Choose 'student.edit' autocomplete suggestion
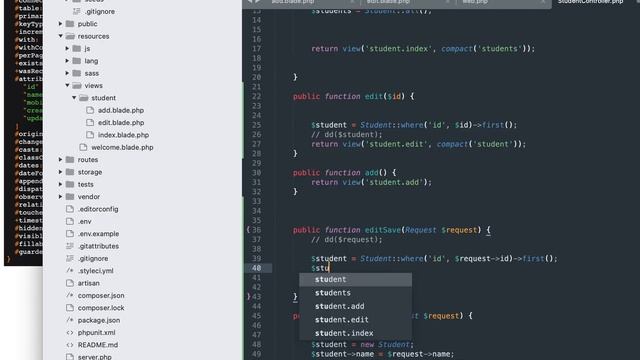This screenshot has height=360, width=640. [356, 320]
